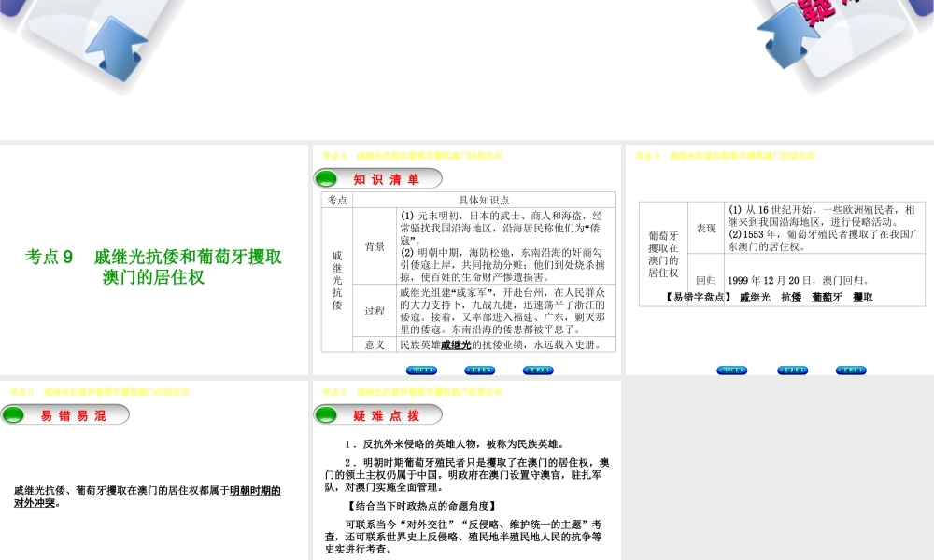The height and width of the screenshot is (560, 934).
Task: Click the 易错易混 heading label
Action: tap(73, 415)
